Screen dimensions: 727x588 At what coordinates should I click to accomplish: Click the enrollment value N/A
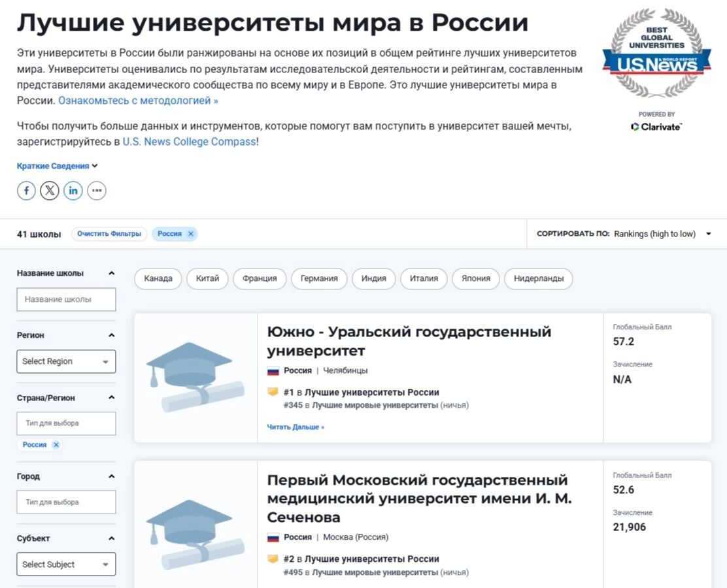tap(622, 380)
